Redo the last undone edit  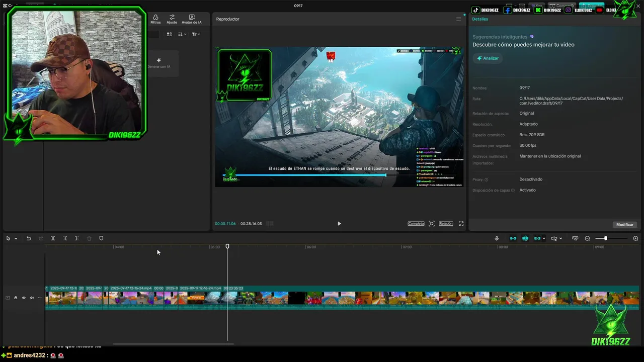pos(41,238)
